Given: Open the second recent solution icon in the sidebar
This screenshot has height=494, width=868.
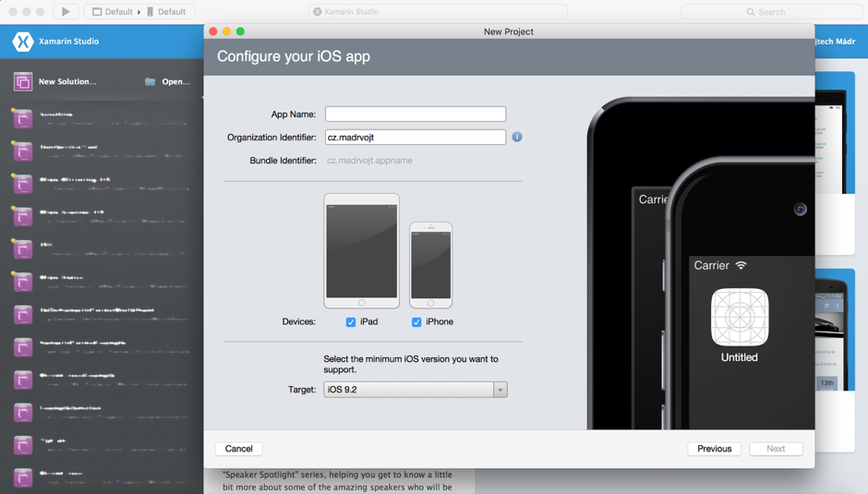Looking at the screenshot, I should [23, 151].
